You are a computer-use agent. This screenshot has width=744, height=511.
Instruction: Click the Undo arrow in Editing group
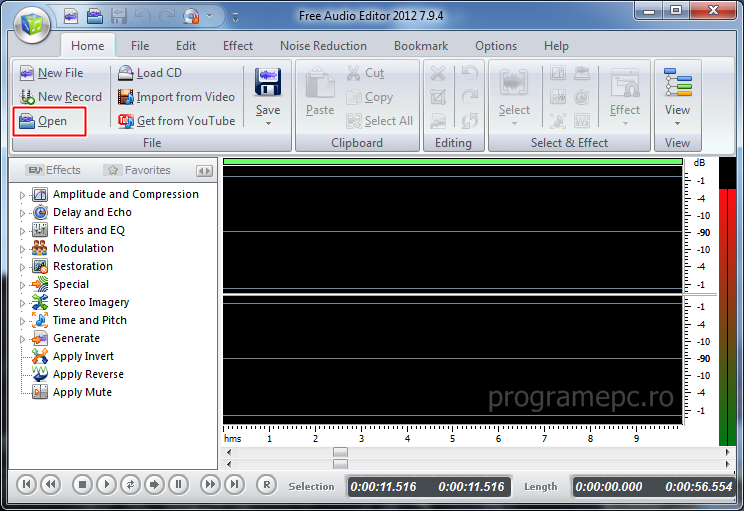point(470,73)
